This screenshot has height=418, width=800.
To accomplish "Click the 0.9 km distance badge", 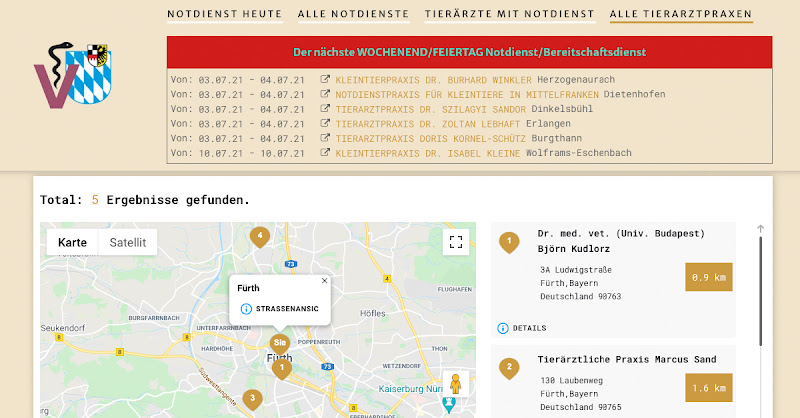I will point(709,277).
